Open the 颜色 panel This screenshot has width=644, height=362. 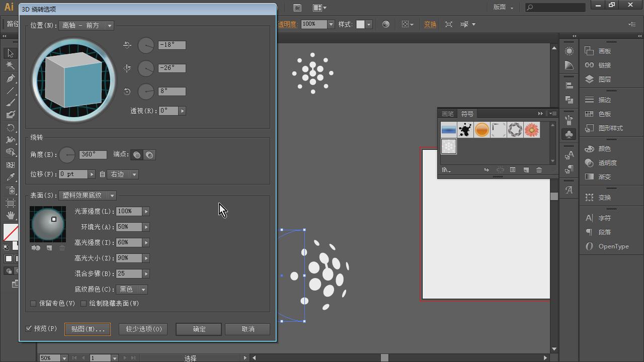(x=599, y=148)
